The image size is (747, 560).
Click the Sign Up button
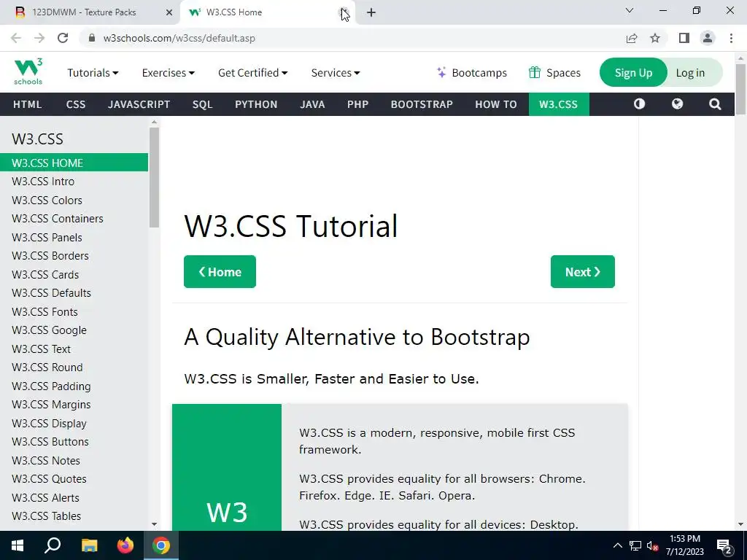click(633, 72)
